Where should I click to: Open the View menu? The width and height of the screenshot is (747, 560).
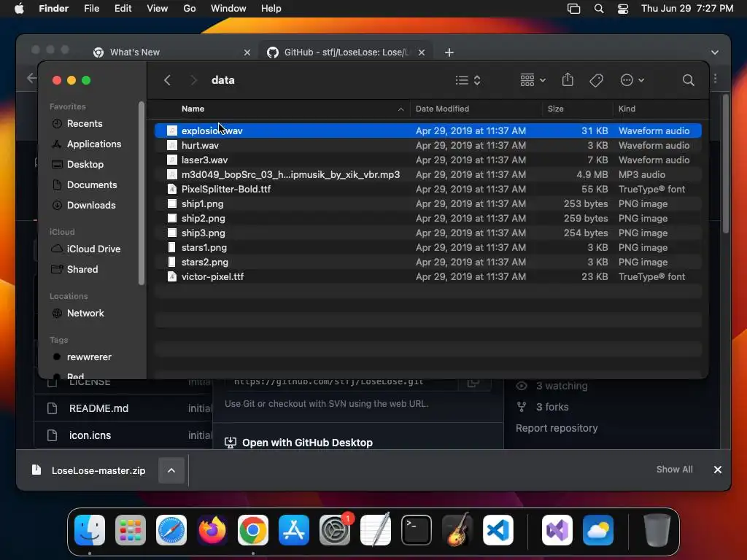coord(158,9)
